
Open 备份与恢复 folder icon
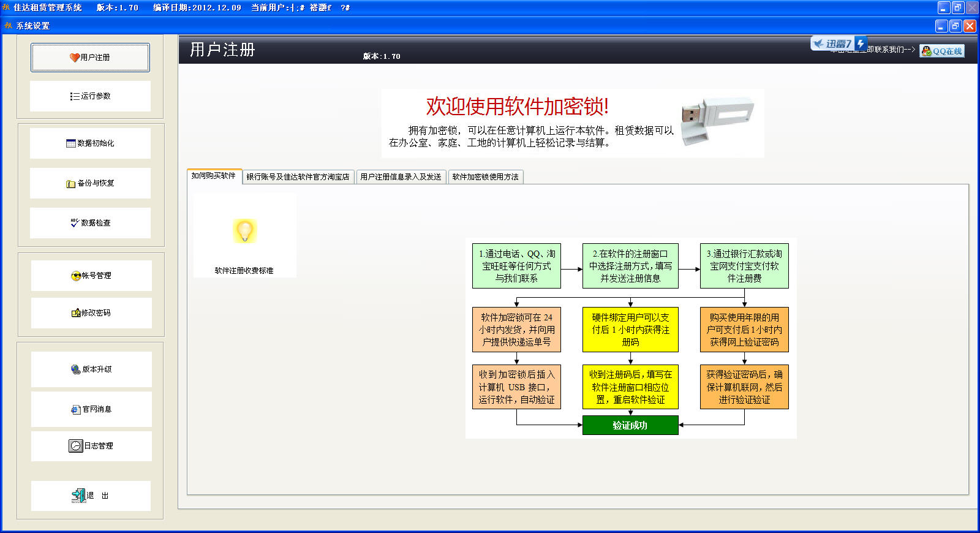pyautogui.click(x=71, y=183)
